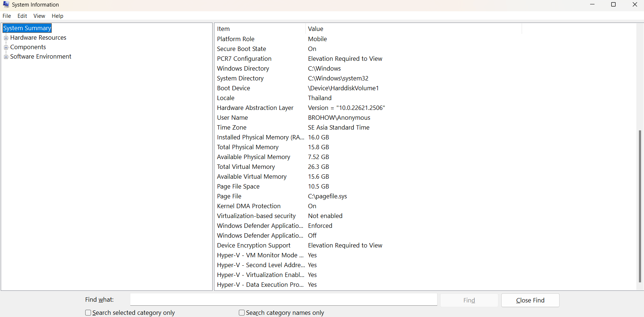Click the \Device\HarddiskVolume1 value
Image resolution: width=644 pixels, height=317 pixels.
(x=343, y=88)
